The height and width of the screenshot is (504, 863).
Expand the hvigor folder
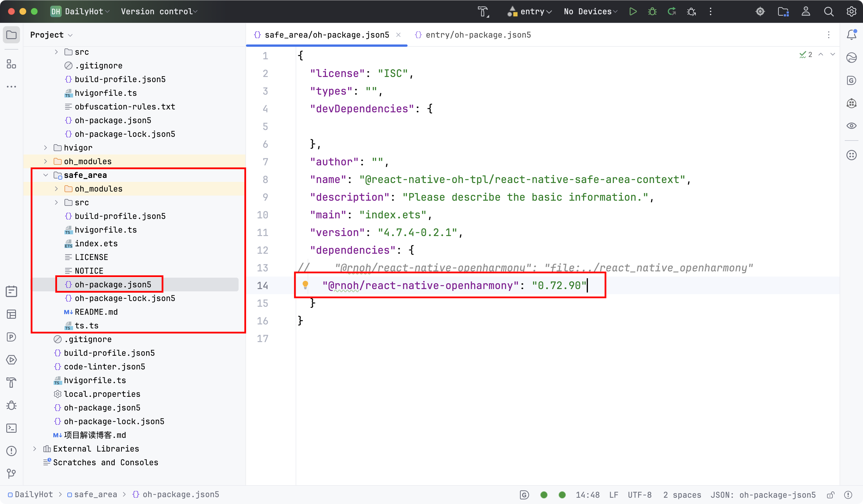tap(46, 148)
